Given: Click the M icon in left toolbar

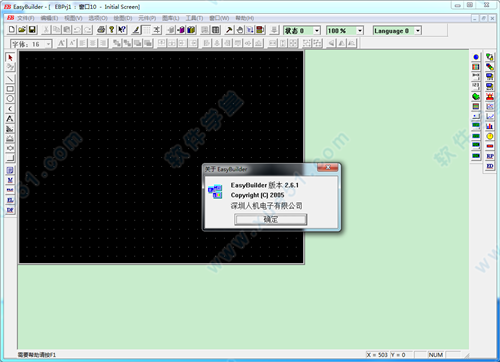Looking at the screenshot, I should (10, 180).
